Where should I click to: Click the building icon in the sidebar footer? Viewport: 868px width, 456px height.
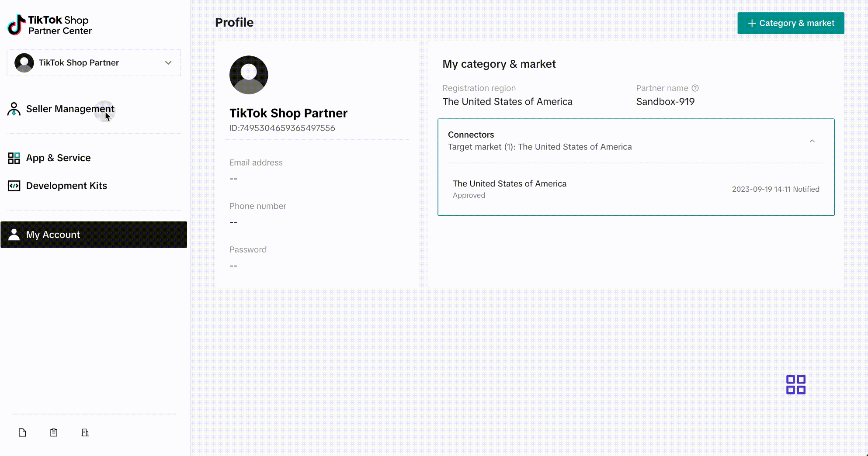point(85,432)
